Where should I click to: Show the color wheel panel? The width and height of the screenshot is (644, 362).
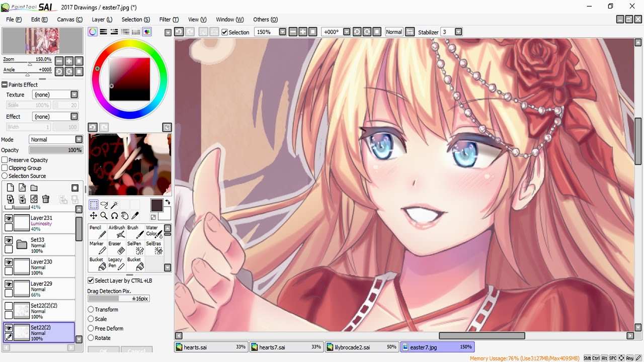[93, 32]
